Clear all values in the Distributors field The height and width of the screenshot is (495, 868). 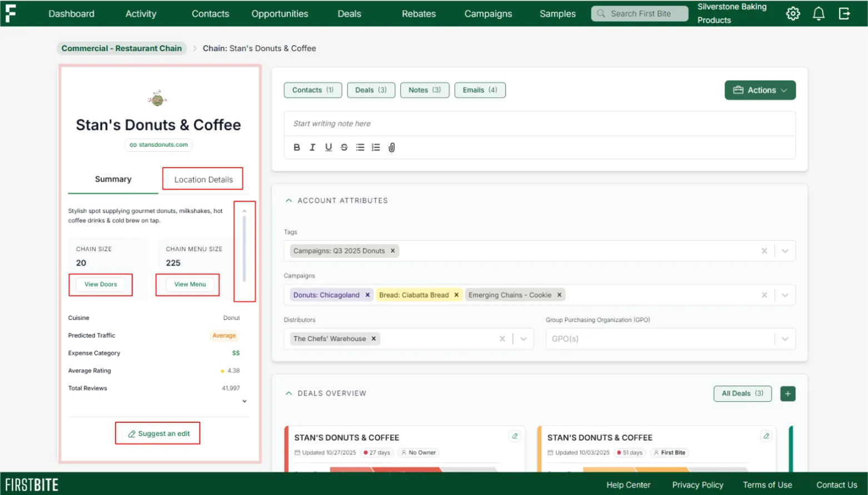tap(502, 339)
